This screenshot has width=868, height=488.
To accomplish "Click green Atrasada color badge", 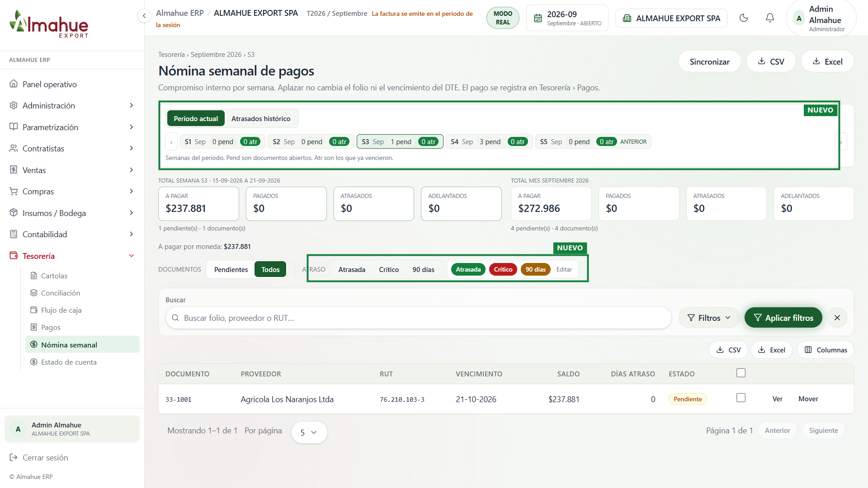I will 468,269.
